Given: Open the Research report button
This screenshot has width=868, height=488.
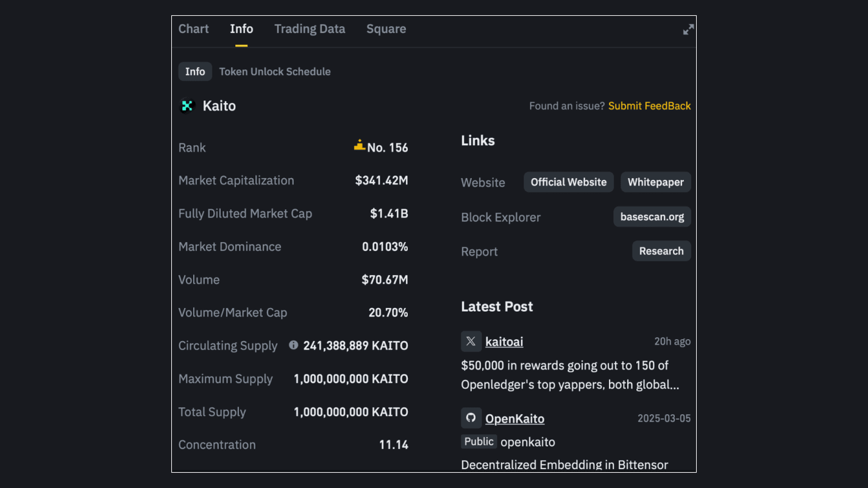Looking at the screenshot, I should [661, 251].
